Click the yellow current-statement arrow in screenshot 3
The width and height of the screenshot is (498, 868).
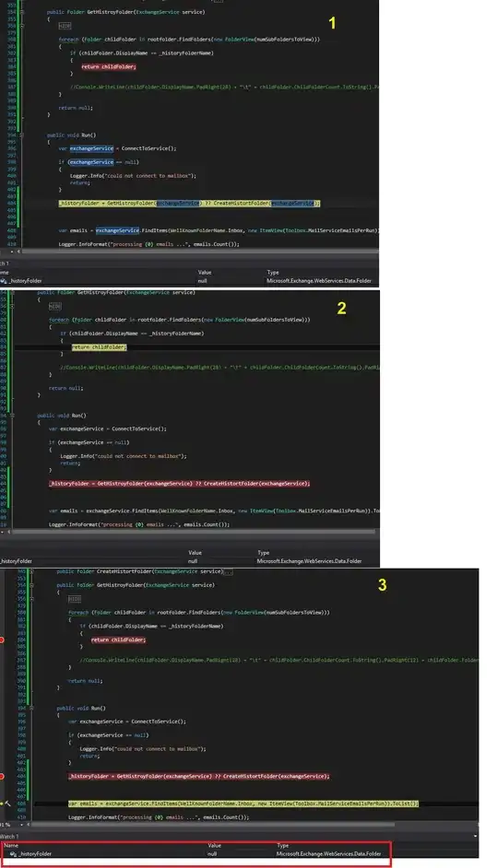[x=2, y=803]
